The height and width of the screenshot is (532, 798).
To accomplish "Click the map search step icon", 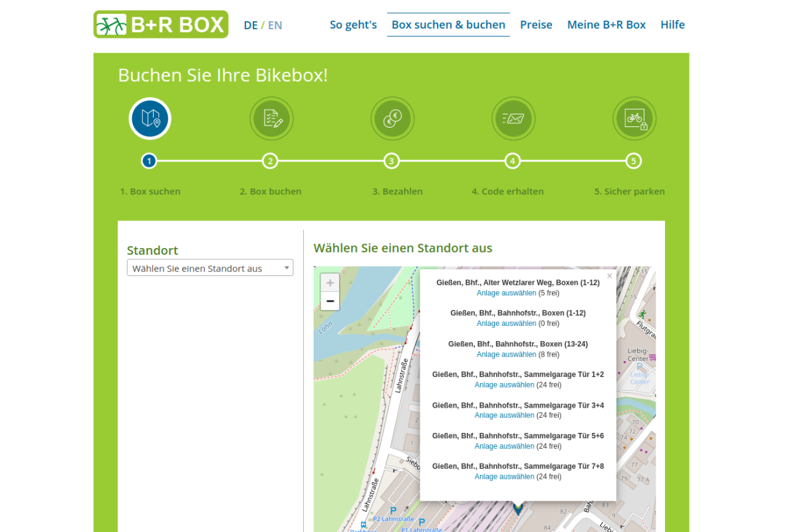I will coord(150,118).
